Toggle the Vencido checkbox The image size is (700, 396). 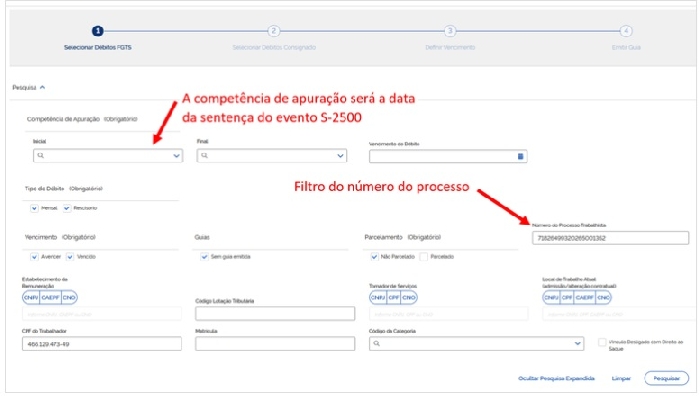[70, 257]
